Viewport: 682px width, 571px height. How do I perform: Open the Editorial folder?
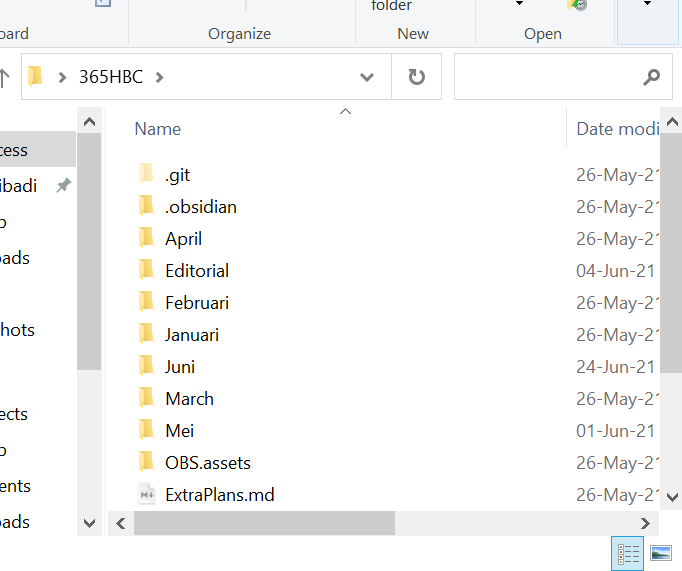[197, 271]
